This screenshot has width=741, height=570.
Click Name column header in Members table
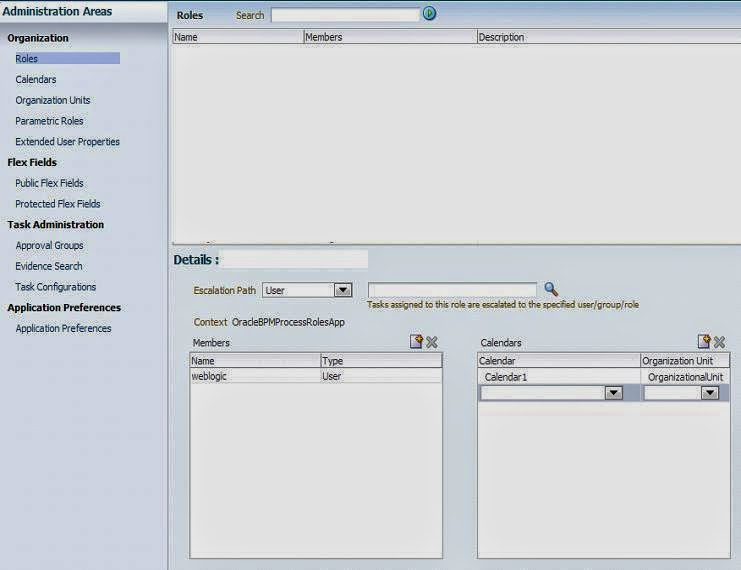click(255, 361)
